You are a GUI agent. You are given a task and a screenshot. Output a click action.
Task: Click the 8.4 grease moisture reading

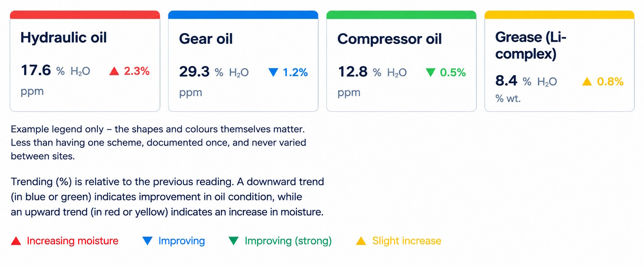coord(506,80)
